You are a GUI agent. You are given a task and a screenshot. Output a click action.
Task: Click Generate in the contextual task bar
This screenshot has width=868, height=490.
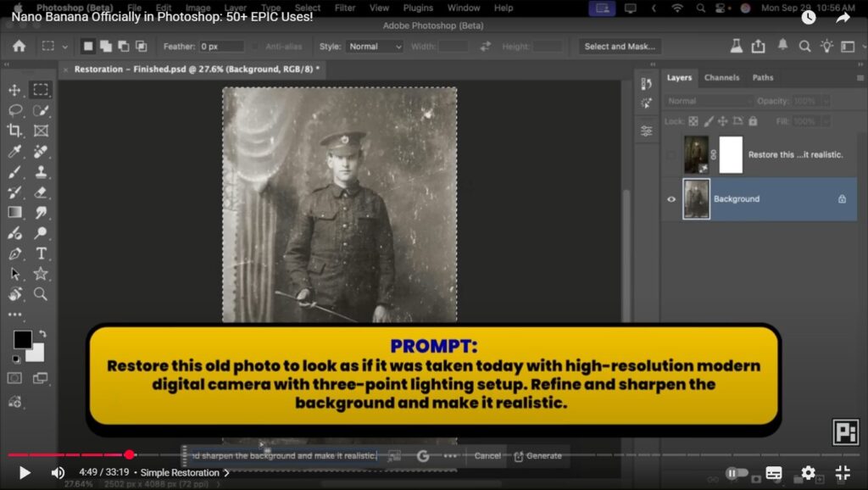(537, 456)
